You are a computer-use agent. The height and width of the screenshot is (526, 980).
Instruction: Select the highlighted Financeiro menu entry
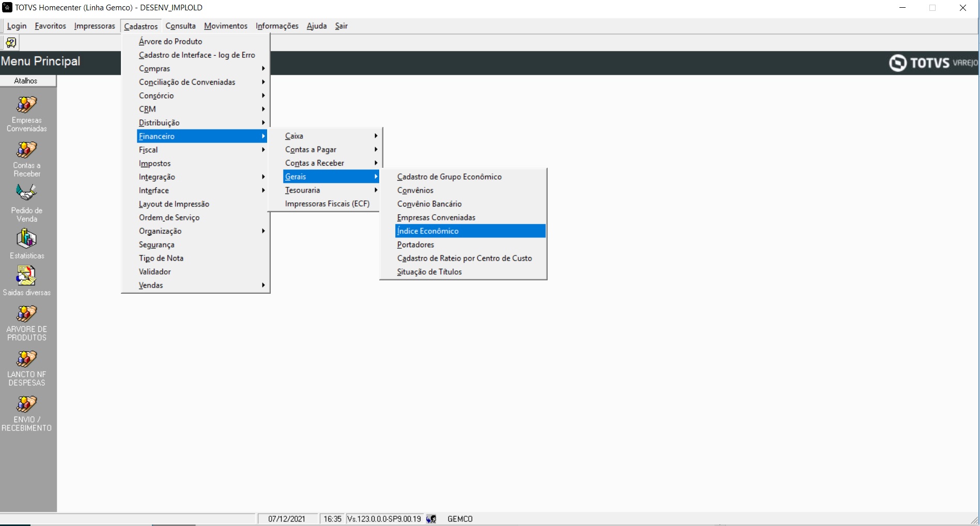tap(202, 136)
